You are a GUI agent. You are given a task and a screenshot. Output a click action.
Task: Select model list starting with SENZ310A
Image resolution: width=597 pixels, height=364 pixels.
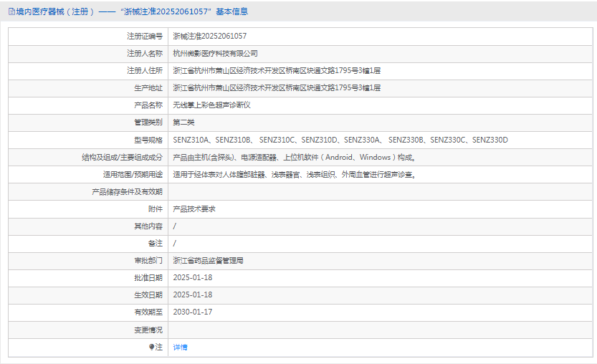(340, 140)
